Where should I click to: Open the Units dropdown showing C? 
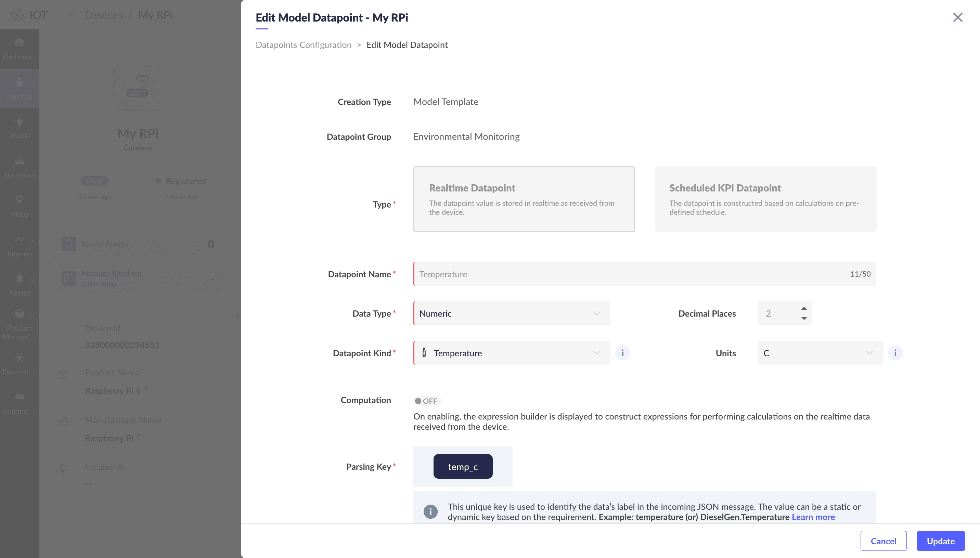click(x=820, y=353)
